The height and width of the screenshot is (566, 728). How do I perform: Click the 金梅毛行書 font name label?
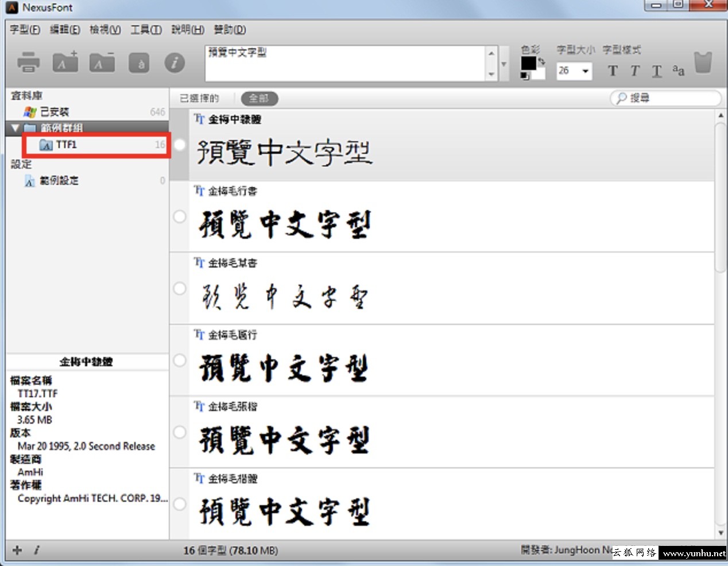233,191
